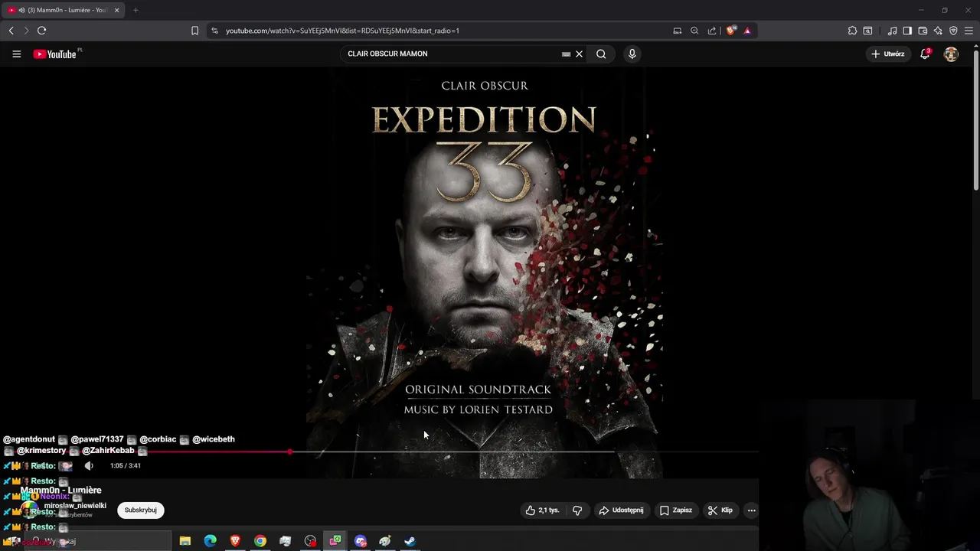Mute the video with volume icon
Image resolution: width=980 pixels, height=551 pixels.
pyautogui.click(x=89, y=465)
